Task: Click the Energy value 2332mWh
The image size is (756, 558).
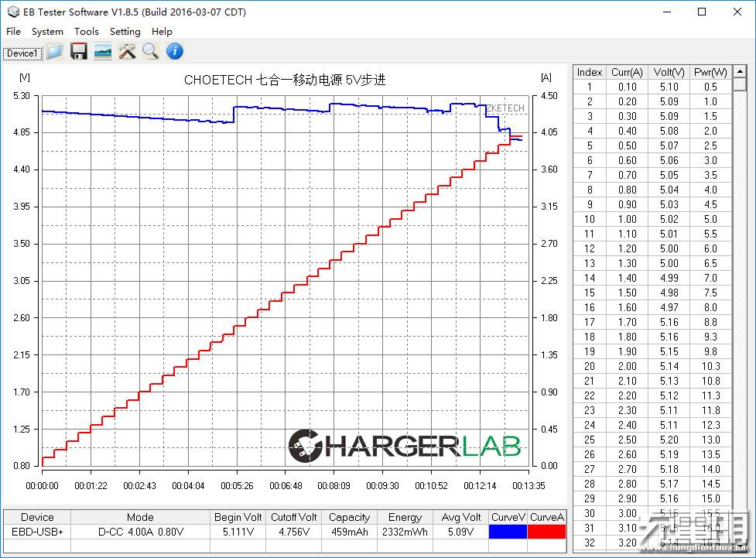Action: pyautogui.click(x=405, y=532)
